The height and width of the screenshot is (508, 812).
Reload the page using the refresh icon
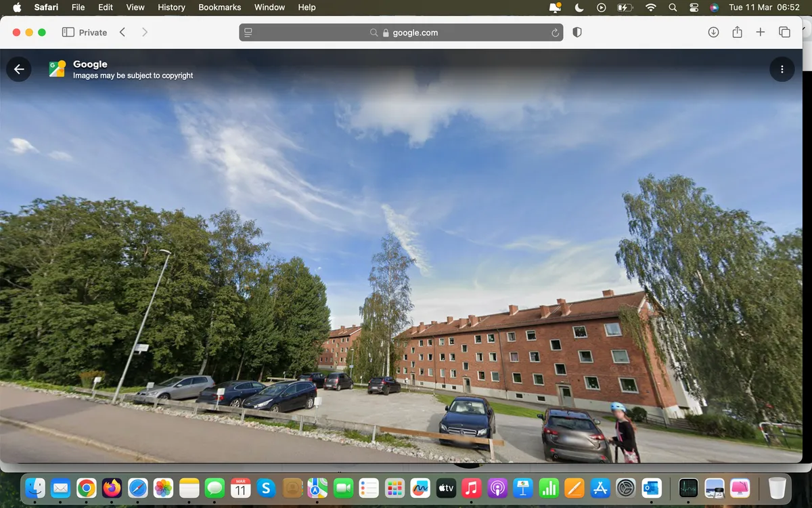click(556, 33)
